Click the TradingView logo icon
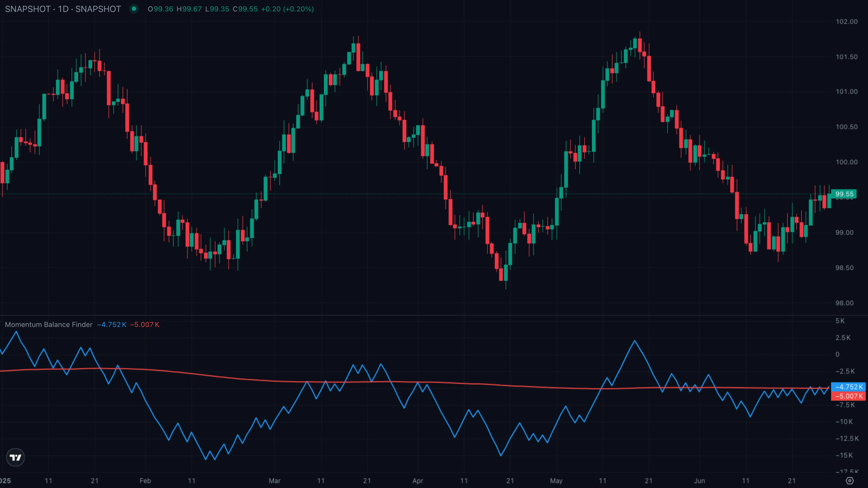This screenshot has height=488, width=868. (x=15, y=457)
